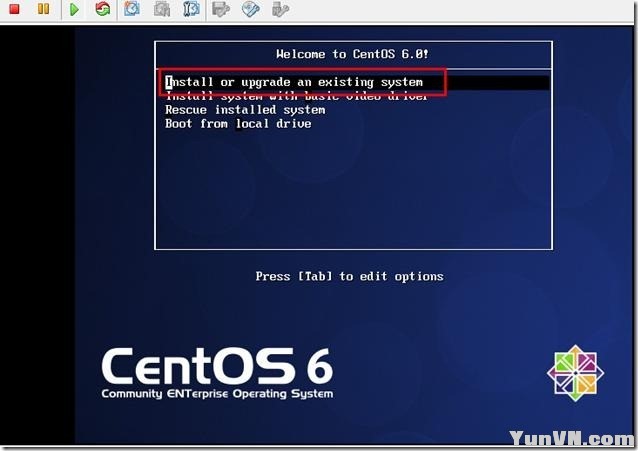Click the USB device connect icon
This screenshot has height=451, width=638.
click(280, 9)
